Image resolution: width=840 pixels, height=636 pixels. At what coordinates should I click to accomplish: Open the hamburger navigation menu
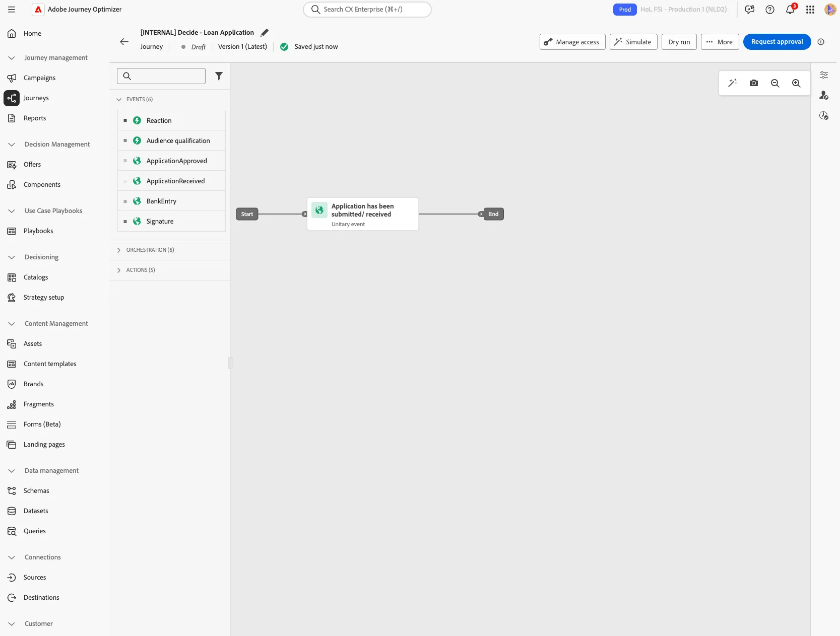tap(12, 10)
